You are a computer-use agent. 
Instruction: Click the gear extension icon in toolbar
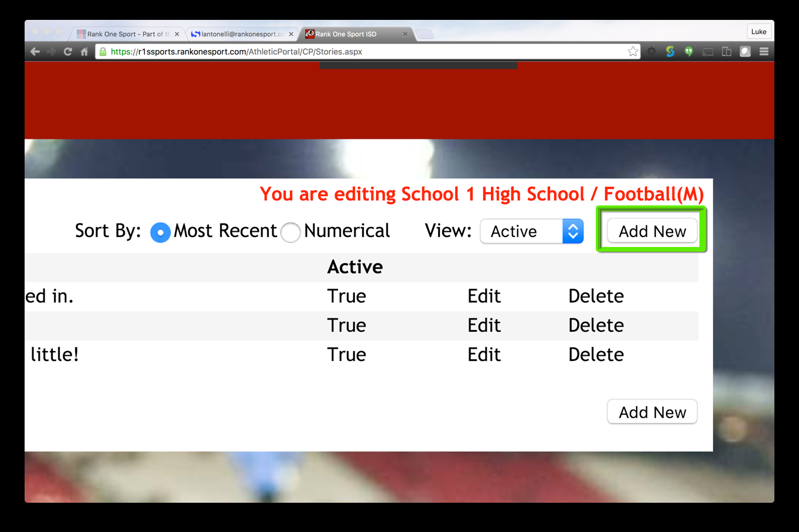pyautogui.click(x=651, y=52)
